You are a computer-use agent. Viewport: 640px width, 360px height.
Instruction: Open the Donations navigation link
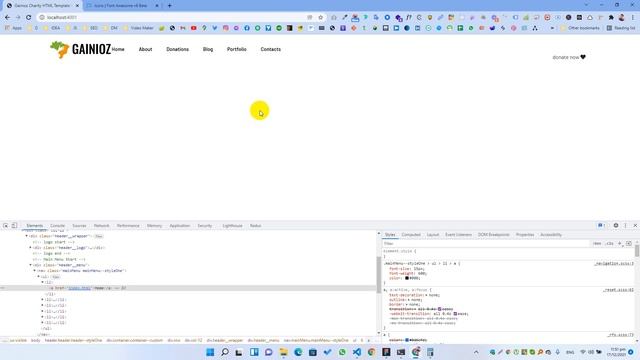178,49
